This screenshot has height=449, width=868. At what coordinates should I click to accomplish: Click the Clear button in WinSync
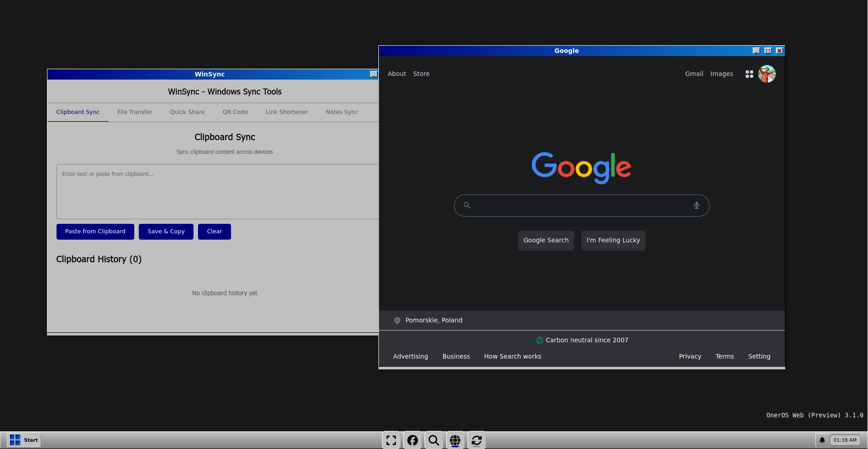214,232
